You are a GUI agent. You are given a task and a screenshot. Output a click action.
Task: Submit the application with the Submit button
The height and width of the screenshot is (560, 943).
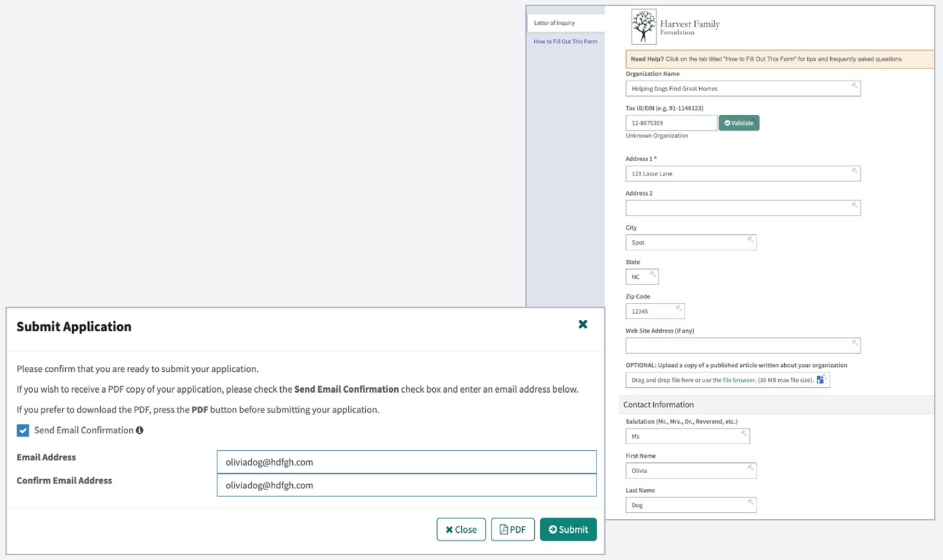[x=568, y=529]
